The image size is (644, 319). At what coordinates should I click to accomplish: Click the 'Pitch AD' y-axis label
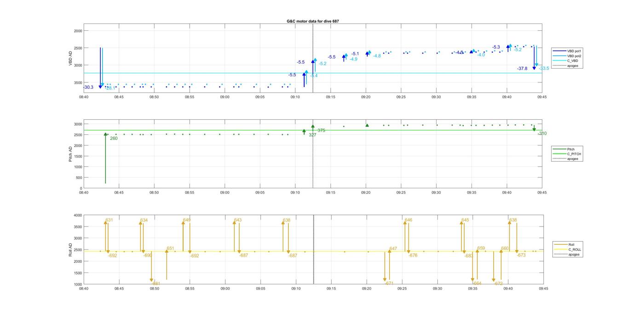(x=71, y=153)
